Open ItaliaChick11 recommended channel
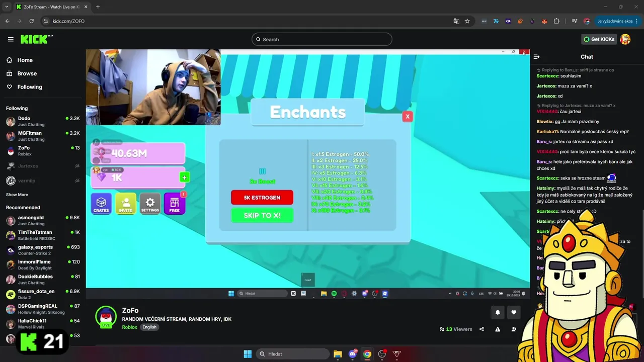 [43, 324]
